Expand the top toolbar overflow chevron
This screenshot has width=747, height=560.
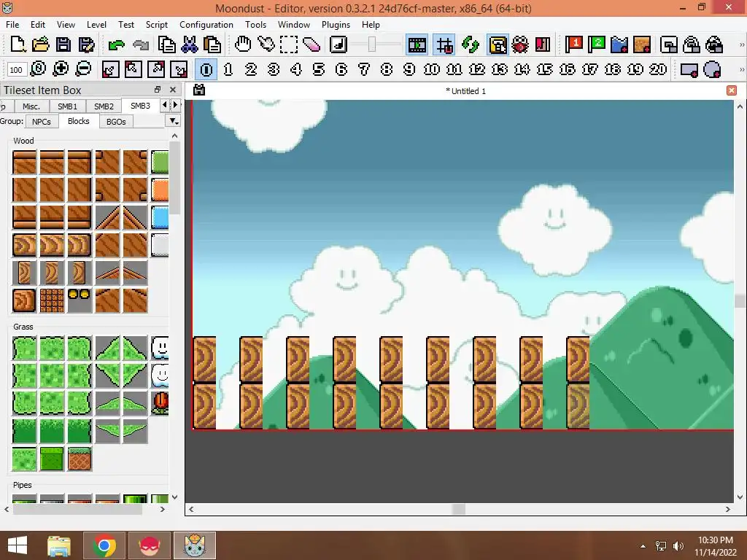(741, 44)
